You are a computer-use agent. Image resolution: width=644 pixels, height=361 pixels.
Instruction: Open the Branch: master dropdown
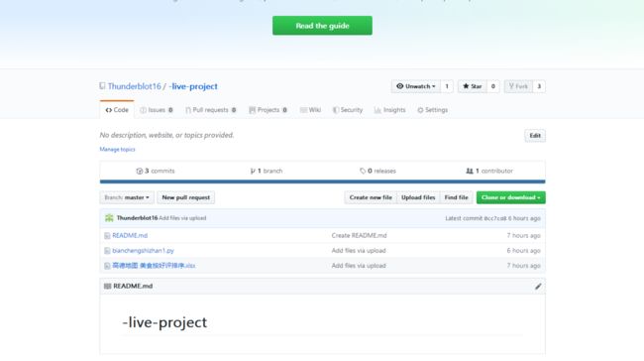pyautogui.click(x=127, y=197)
